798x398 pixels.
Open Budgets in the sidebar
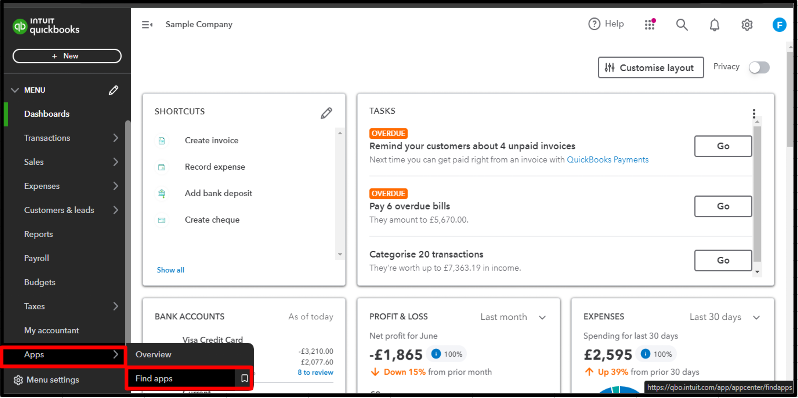tap(40, 282)
